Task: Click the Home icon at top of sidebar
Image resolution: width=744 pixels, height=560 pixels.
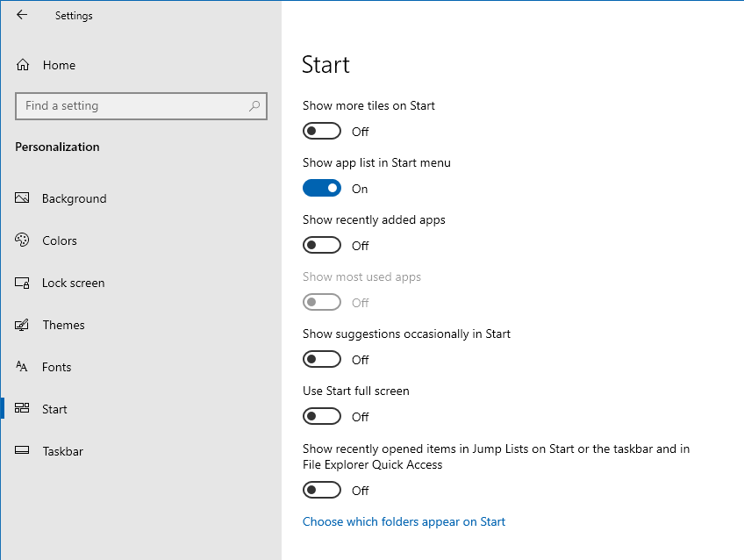Action: click(x=21, y=64)
